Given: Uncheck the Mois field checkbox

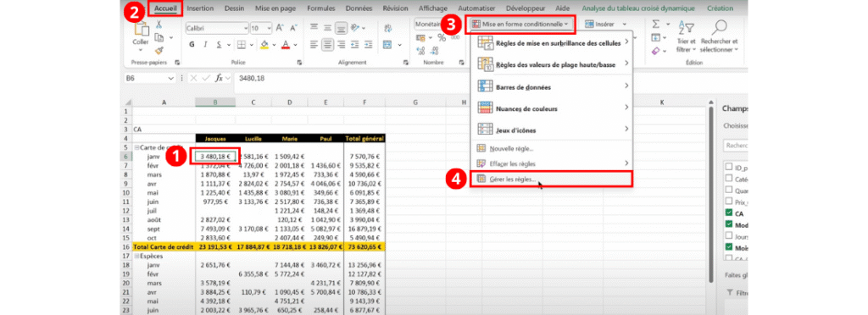Looking at the screenshot, I should [728, 247].
